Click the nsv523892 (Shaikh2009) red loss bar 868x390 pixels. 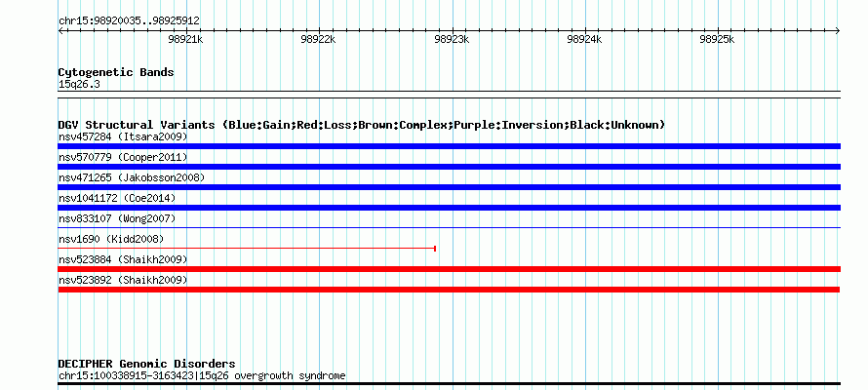tap(449, 290)
